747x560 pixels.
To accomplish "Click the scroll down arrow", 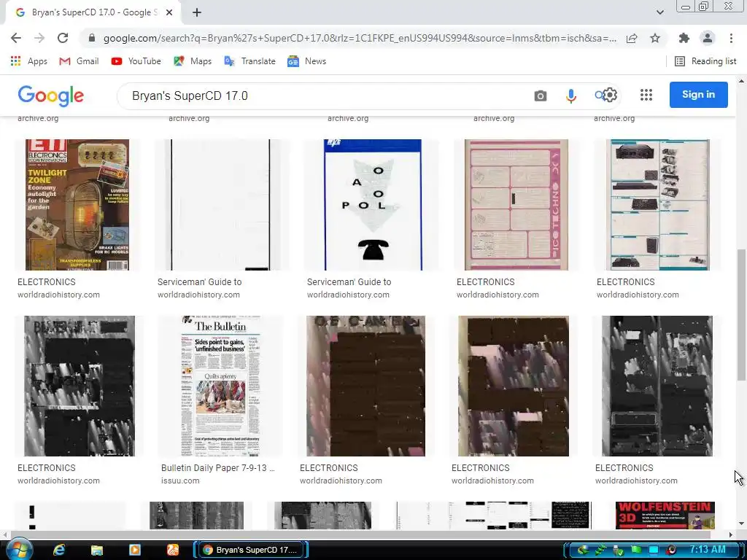I will (x=741, y=524).
